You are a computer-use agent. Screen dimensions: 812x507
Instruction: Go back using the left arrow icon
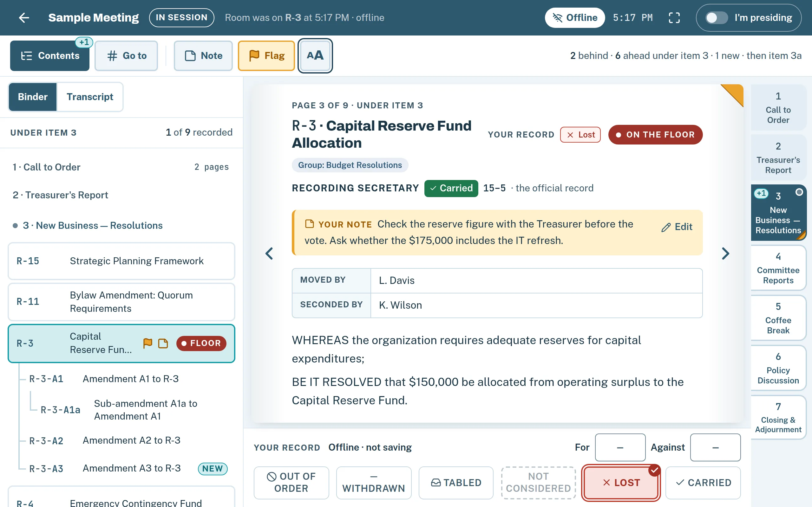(x=24, y=17)
